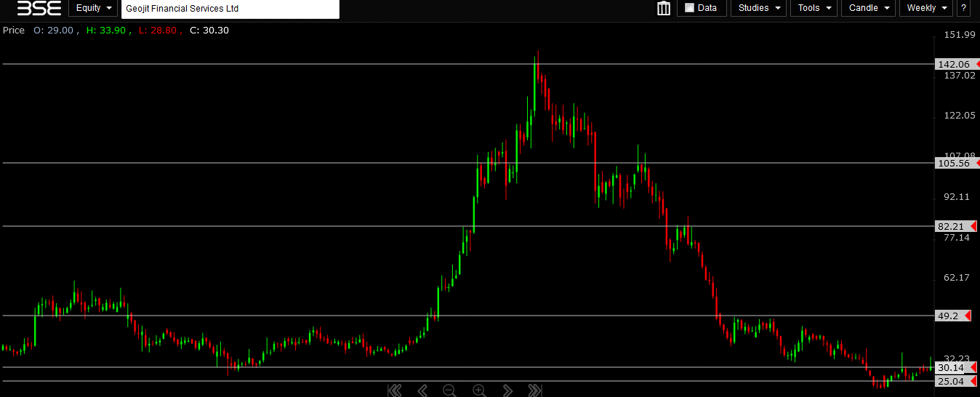980x397 pixels.
Task: Open the Tools menu
Action: click(814, 8)
